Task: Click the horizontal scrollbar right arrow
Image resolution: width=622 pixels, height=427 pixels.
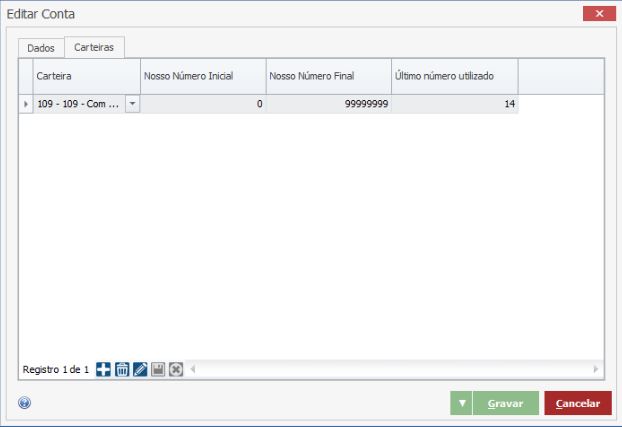Action: pos(597,369)
